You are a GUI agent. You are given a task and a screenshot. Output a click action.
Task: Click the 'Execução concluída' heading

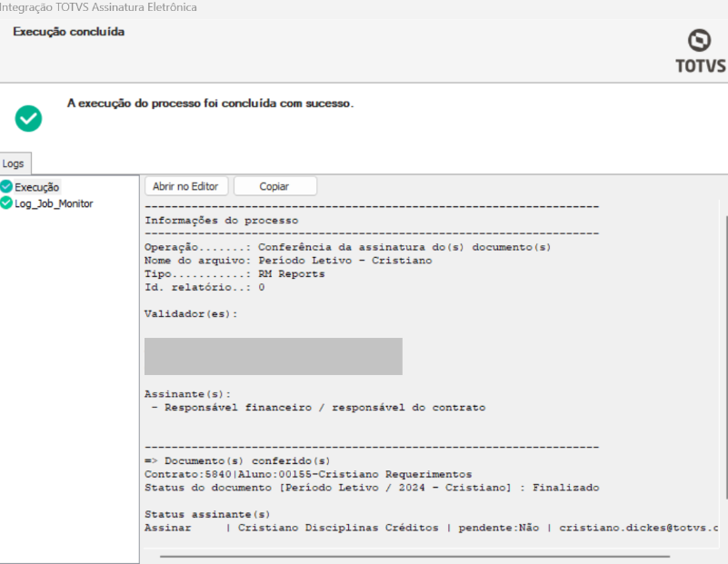69,32
